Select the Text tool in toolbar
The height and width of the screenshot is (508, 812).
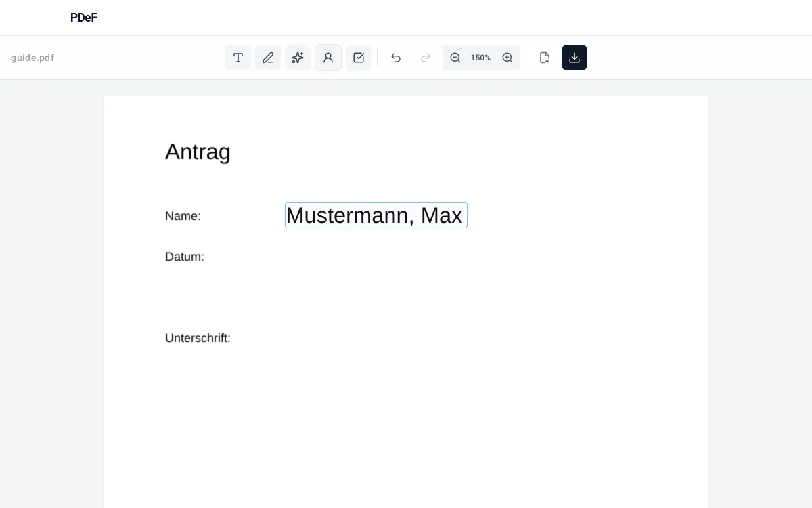pyautogui.click(x=238, y=58)
